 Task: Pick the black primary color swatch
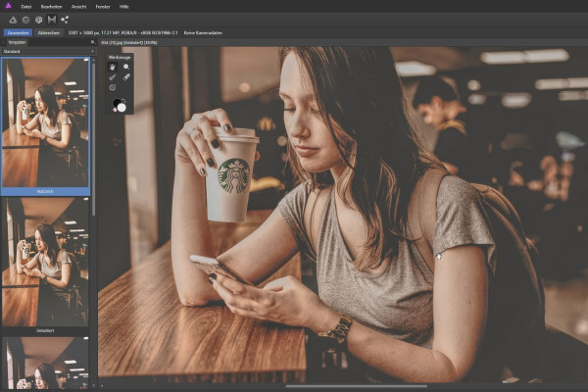tap(117, 103)
